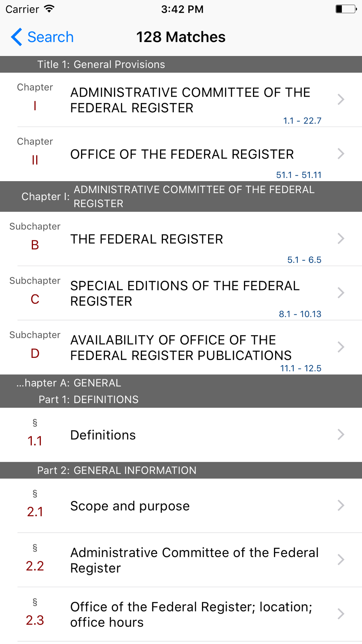
Task: Tap the section range 1.1 - 22.7 link
Action: pos(302,121)
